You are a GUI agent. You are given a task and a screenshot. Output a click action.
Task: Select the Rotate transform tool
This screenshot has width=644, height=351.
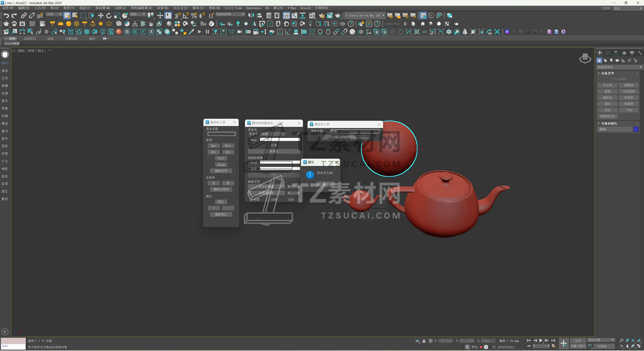click(109, 15)
